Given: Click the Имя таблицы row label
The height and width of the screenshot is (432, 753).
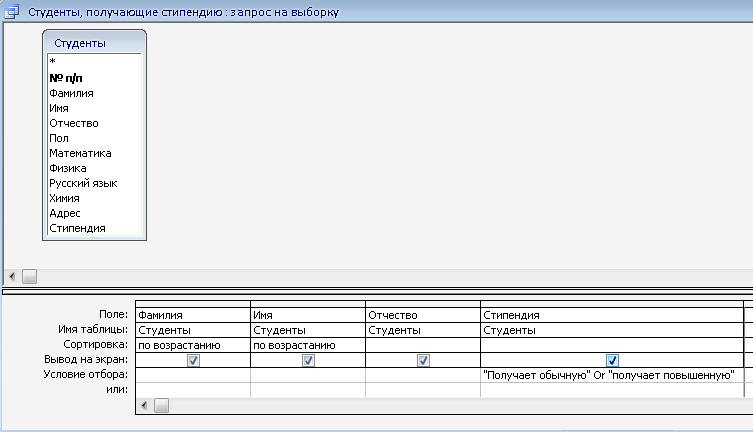Looking at the screenshot, I should [x=93, y=330].
